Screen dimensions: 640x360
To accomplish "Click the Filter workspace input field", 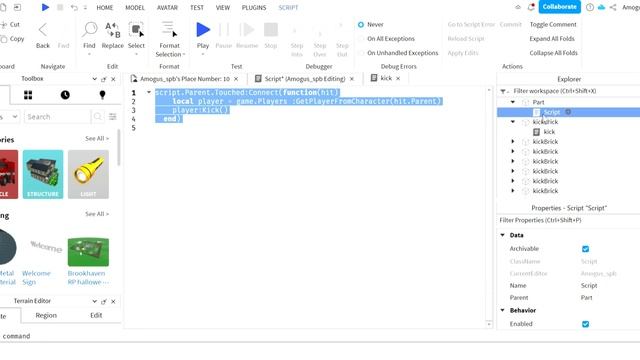I will pyautogui.click(x=575, y=91).
